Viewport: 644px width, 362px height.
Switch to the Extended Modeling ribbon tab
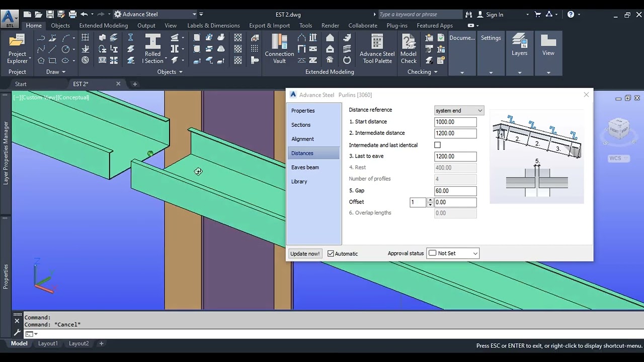click(103, 26)
